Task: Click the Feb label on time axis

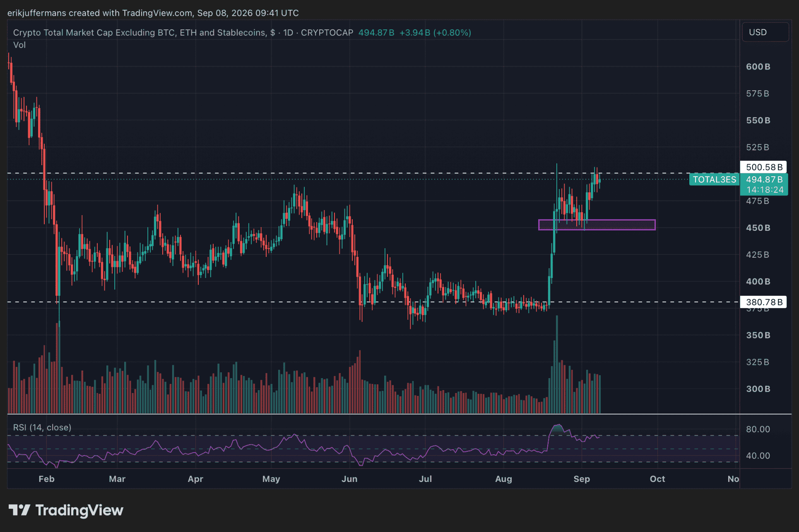Action: tap(46, 479)
